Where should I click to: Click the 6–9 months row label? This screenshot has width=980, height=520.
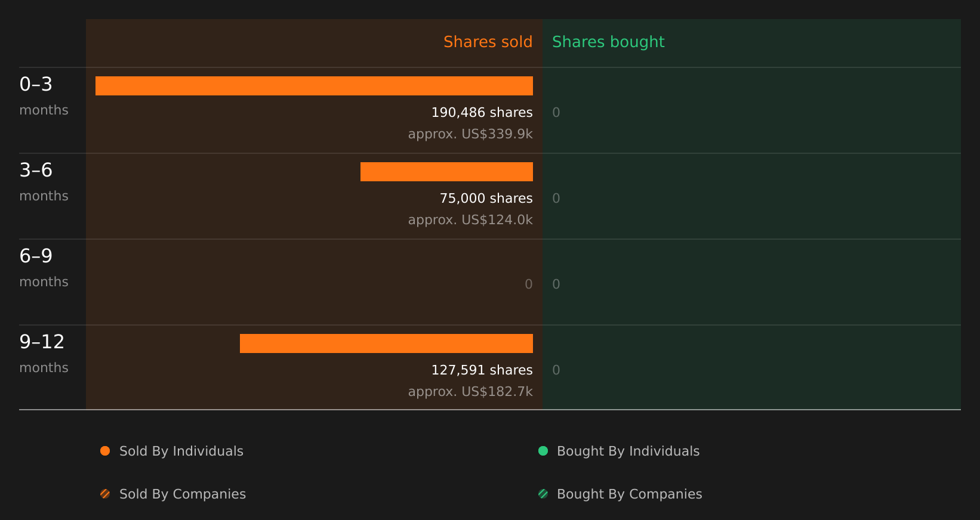point(44,268)
